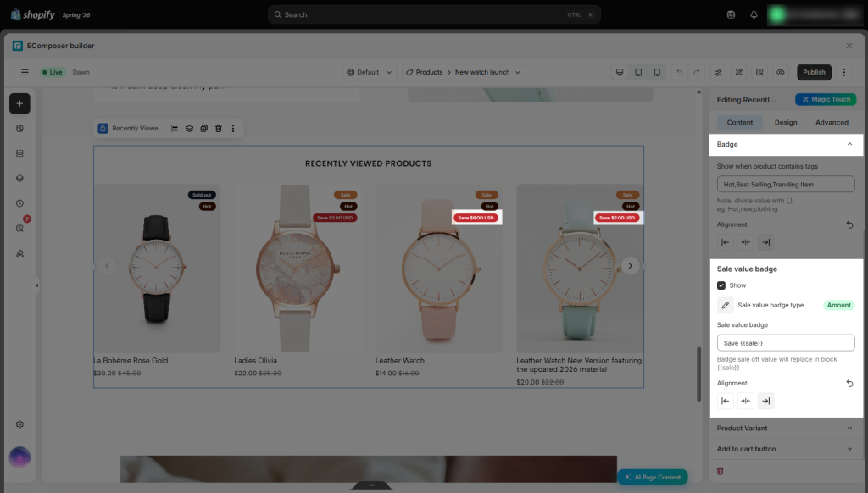Open the eye preview icon in the toolbar
Screen dimensions: 868x493
point(781,72)
